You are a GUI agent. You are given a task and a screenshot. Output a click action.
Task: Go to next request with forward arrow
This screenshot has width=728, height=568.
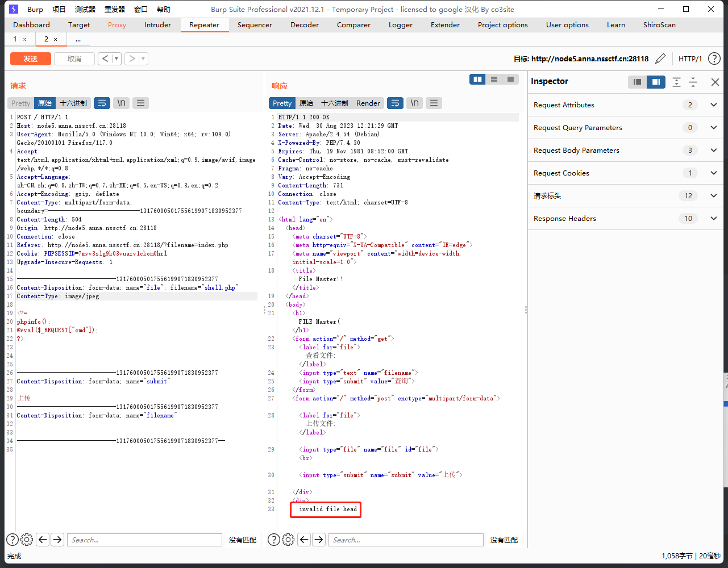click(132, 59)
